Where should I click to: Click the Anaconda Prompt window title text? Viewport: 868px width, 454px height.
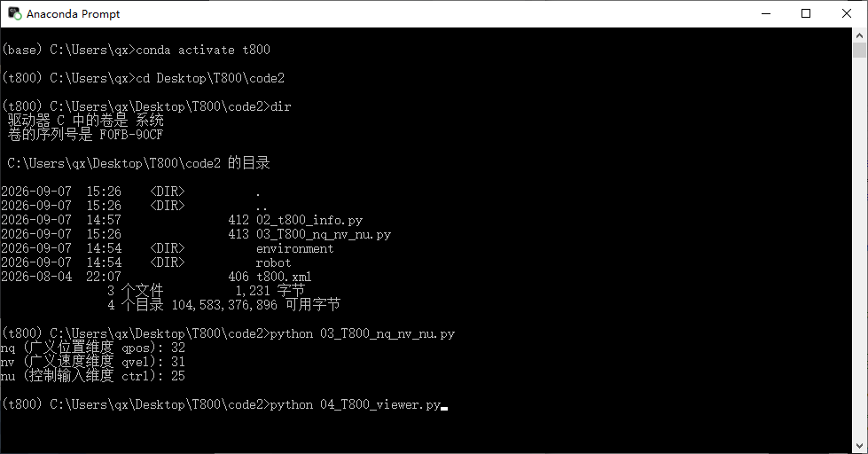(73, 14)
